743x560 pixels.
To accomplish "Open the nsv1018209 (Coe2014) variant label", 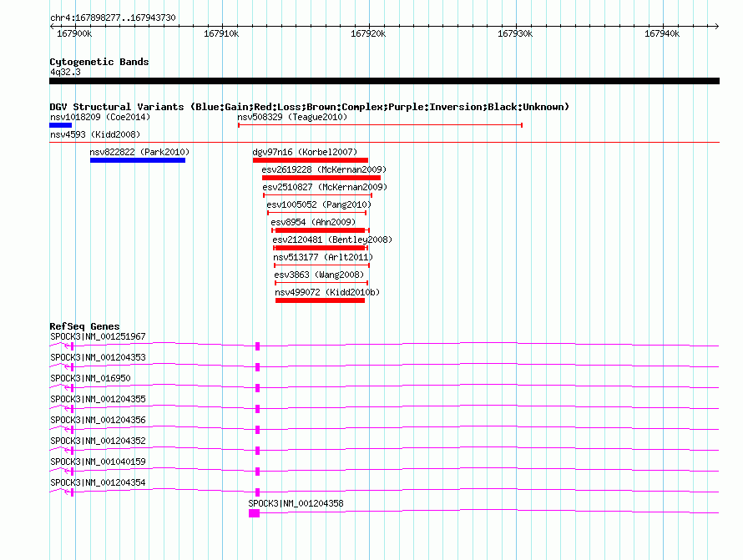I will 100,117.
